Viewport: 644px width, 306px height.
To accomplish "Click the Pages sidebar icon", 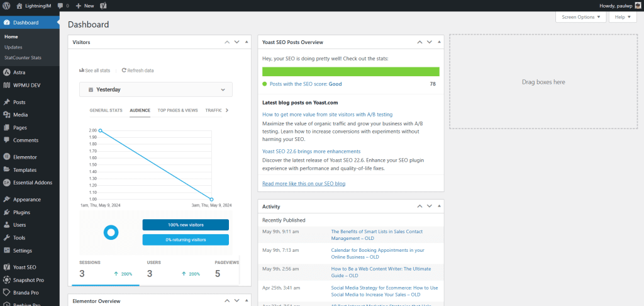I will [6, 127].
